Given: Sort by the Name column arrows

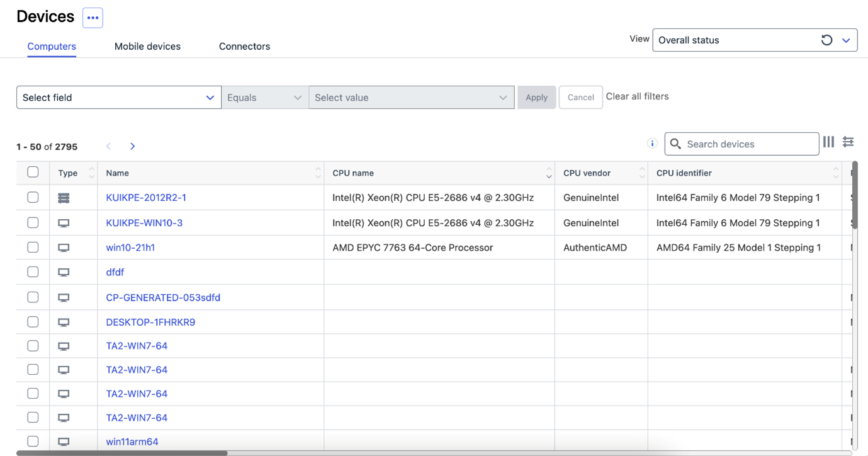Looking at the screenshot, I should coord(318,173).
